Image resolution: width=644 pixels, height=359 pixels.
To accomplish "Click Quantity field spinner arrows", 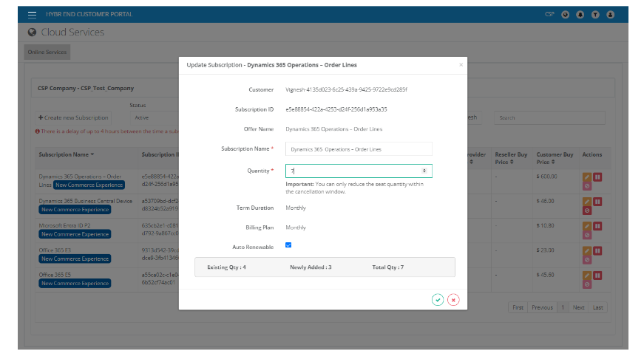I will click(x=424, y=171).
